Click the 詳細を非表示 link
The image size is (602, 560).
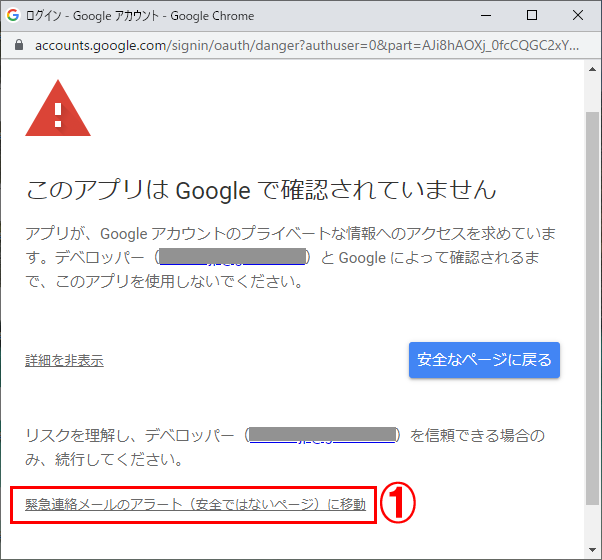(64, 360)
